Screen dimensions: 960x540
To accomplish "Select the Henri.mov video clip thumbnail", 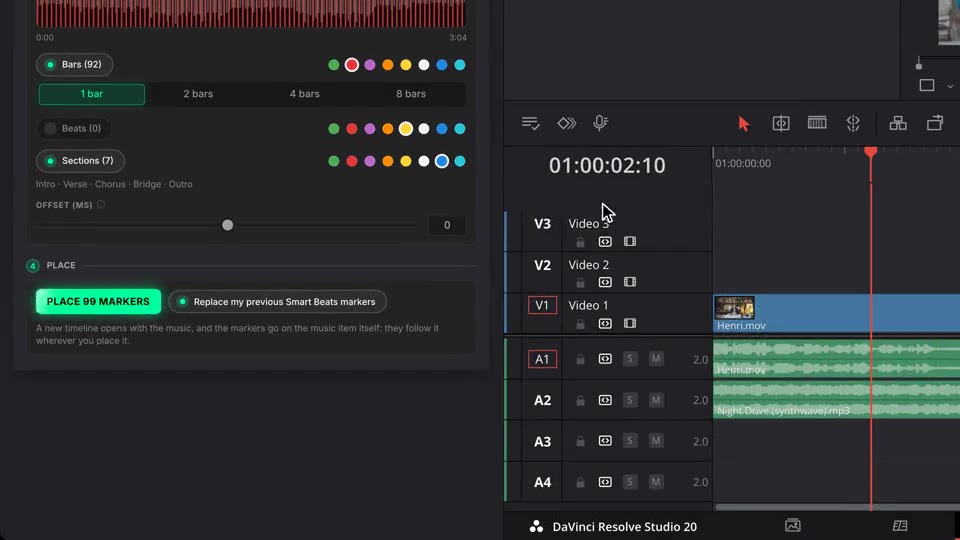I will coord(734,307).
